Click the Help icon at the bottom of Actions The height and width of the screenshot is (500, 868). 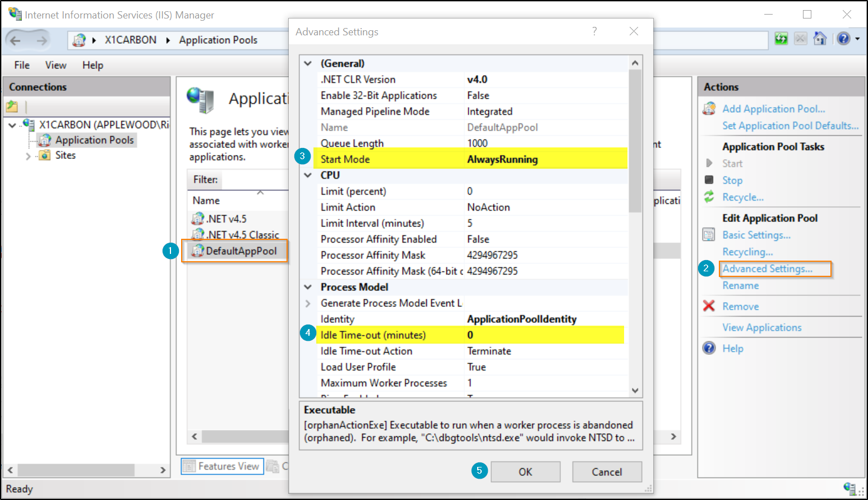click(709, 348)
